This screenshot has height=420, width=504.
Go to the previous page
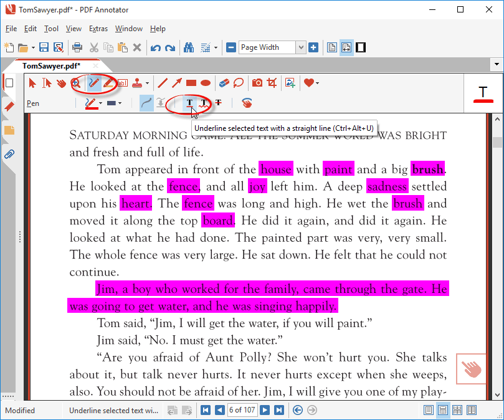(x=220, y=410)
